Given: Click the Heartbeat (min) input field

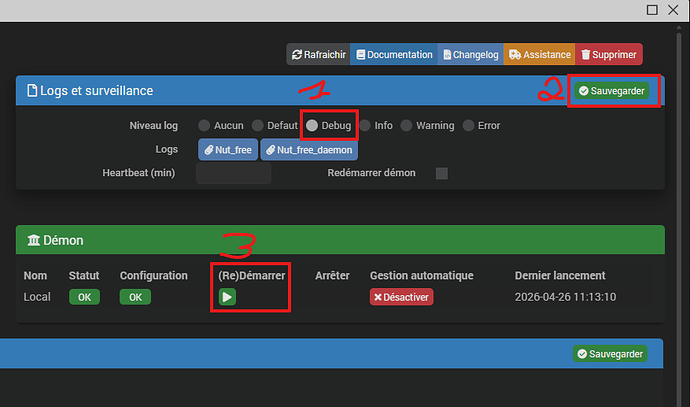Looking at the screenshot, I should coord(233,173).
